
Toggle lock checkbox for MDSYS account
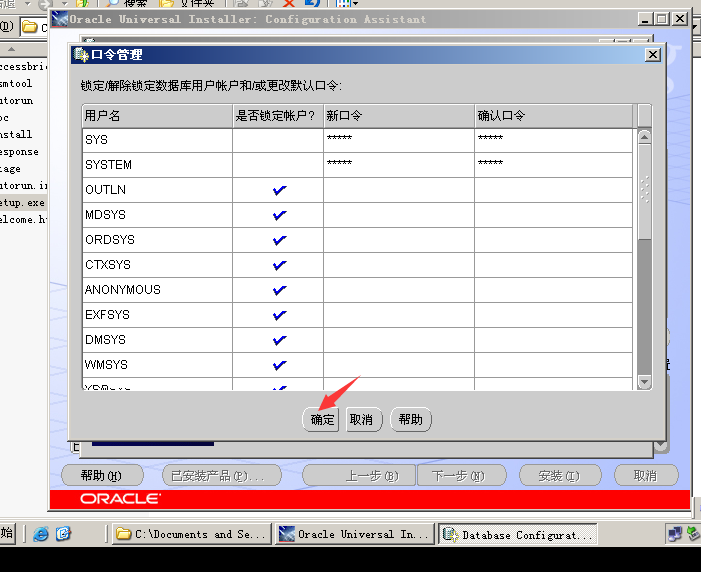[x=279, y=215]
